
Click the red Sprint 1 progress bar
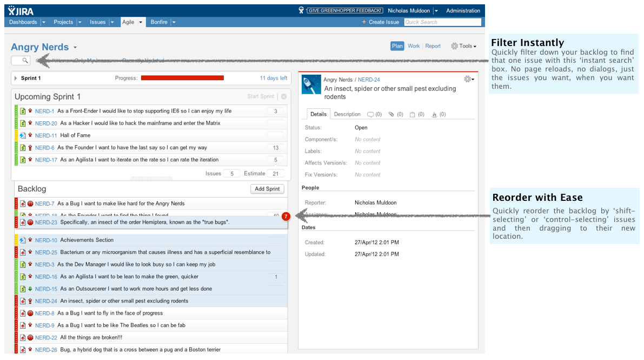[182, 78]
